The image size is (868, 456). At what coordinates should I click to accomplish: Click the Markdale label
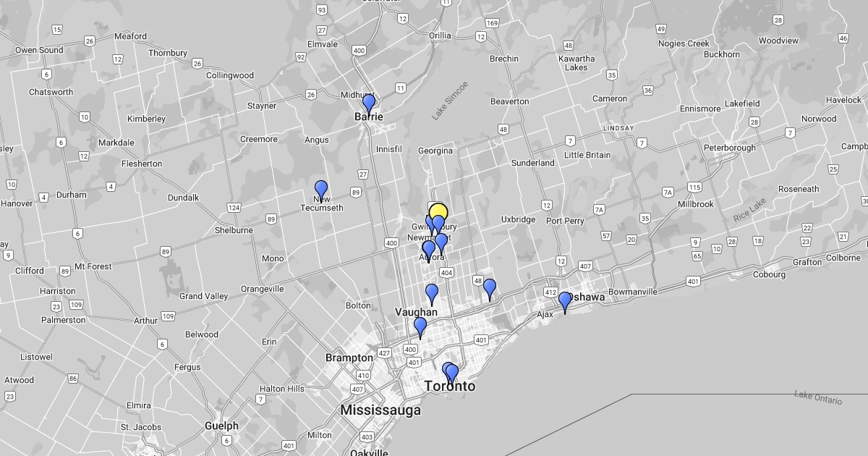coord(116,143)
